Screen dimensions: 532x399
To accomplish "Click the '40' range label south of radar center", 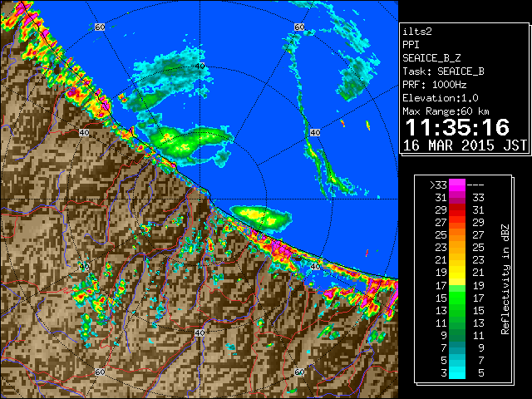I will 199,332.
